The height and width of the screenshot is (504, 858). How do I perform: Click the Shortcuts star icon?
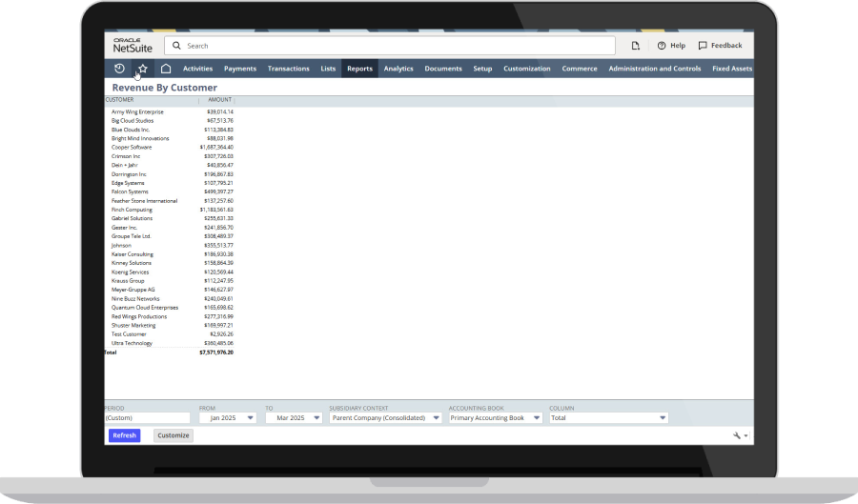[142, 69]
